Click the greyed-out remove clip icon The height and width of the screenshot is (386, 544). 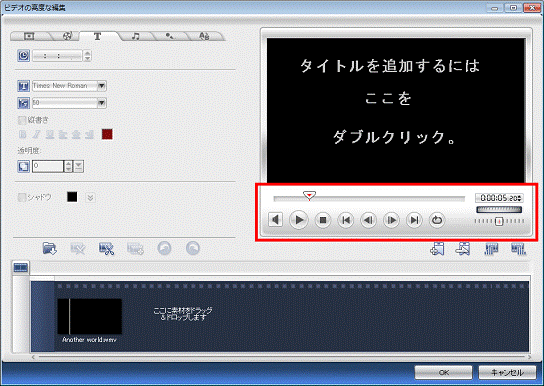(x=78, y=248)
